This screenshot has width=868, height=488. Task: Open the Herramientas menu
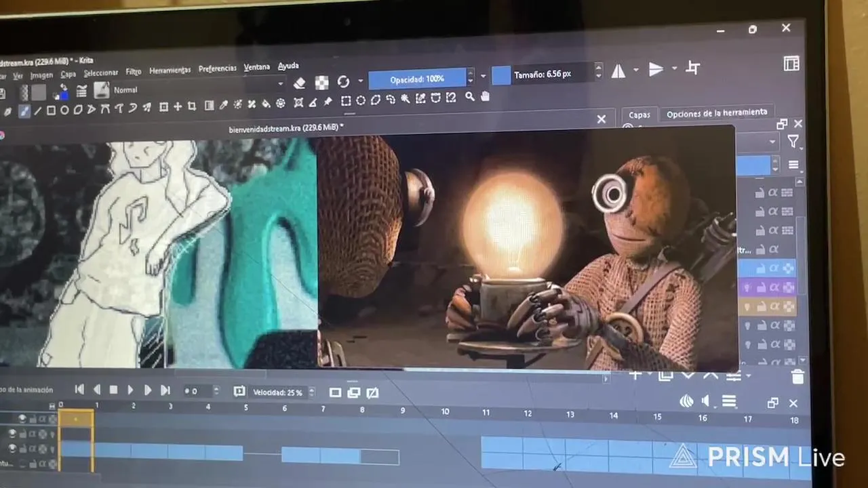tap(170, 70)
